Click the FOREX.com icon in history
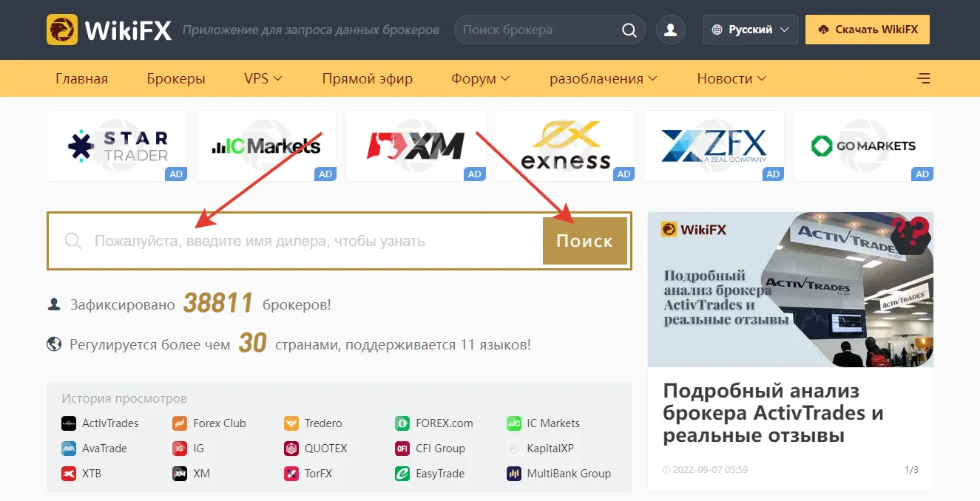 click(402, 423)
